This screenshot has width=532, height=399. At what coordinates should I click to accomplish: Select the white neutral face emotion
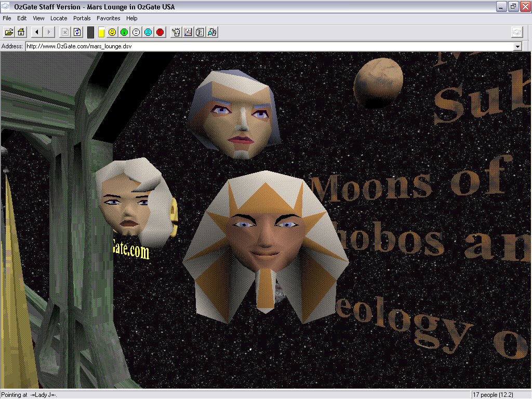pos(136,32)
